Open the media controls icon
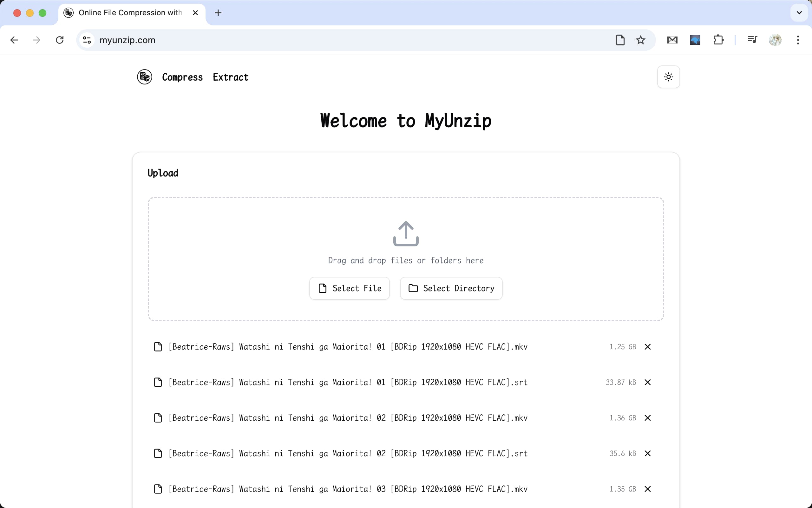The width and height of the screenshot is (812, 508). click(x=752, y=40)
